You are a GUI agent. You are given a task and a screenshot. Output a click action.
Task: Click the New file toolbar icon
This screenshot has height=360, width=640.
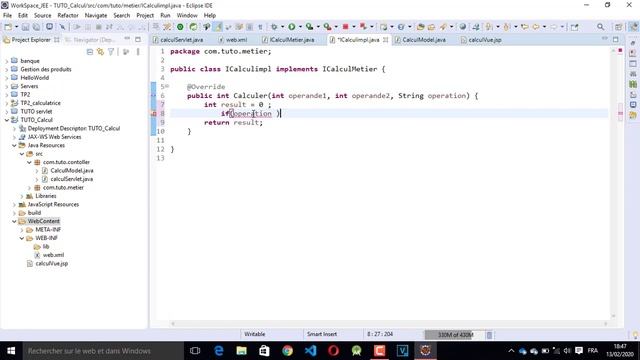pos(8,27)
